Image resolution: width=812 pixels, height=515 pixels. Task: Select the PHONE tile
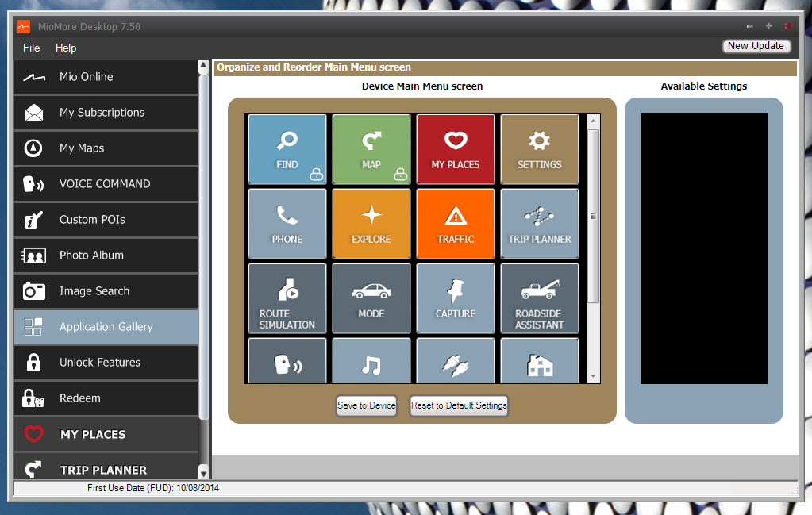[287, 224]
